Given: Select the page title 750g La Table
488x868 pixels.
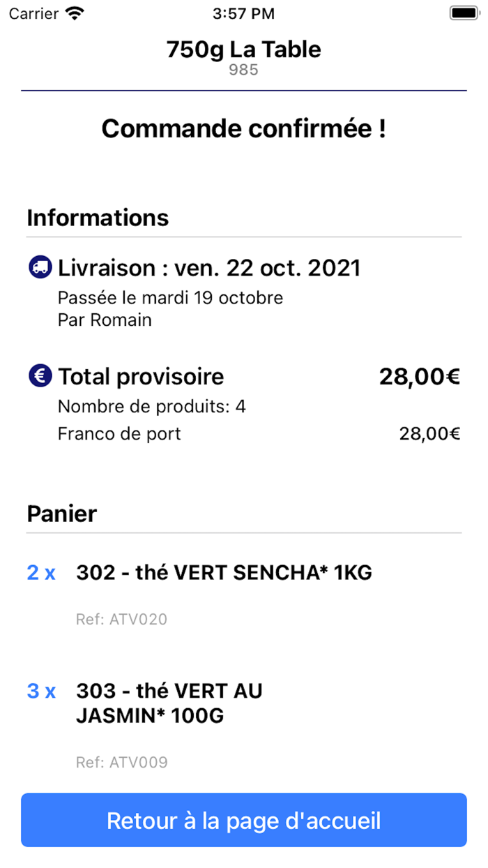Looking at the screenshot, I should click(x=243, y=50).
